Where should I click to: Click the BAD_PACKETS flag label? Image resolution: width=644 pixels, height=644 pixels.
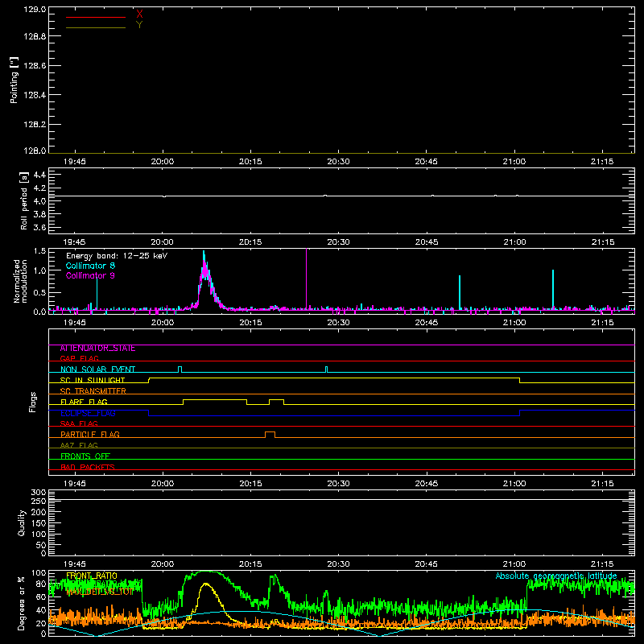click(x=88, y=467)
